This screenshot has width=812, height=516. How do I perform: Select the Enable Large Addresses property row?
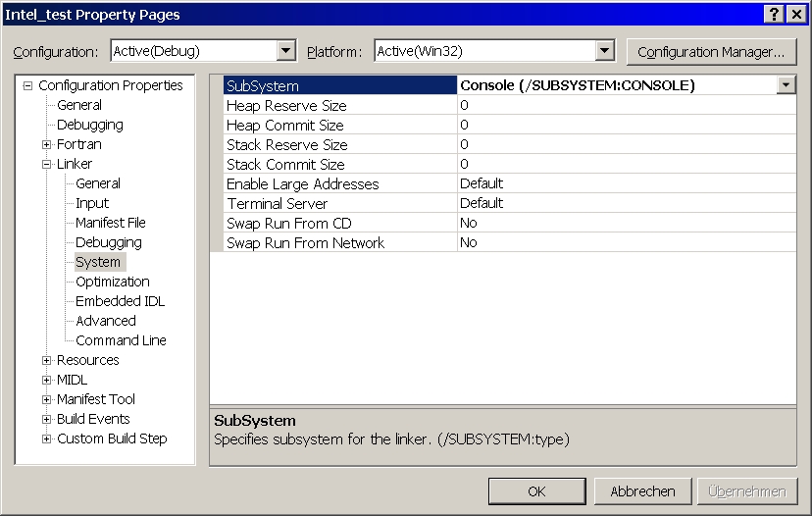pyautogui.click(x=302, y=183)
